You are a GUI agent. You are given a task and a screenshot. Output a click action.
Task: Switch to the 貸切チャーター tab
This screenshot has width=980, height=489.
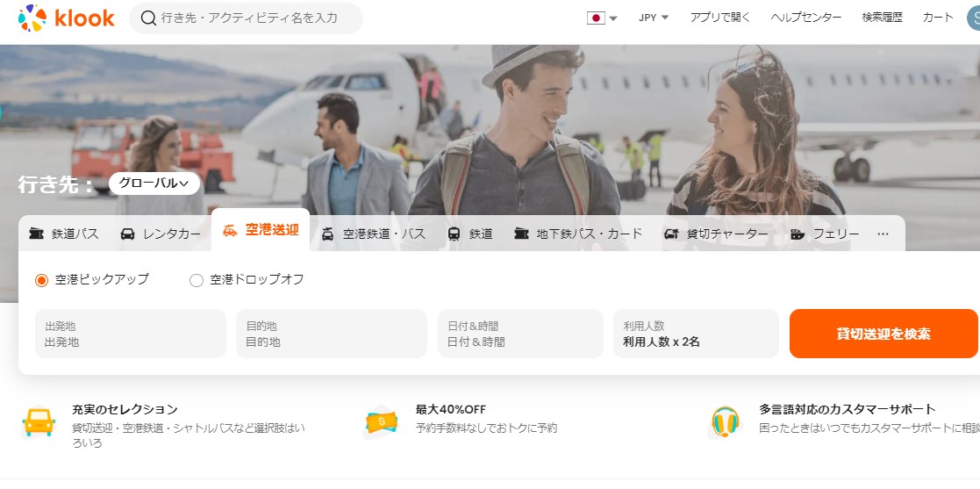[x=716, y=234]
